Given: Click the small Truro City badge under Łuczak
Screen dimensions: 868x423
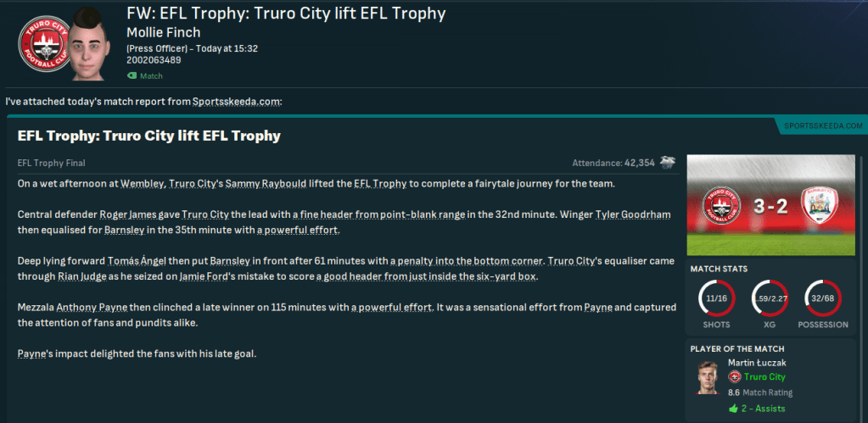Looking at the screenshot, I should [735, 377].
